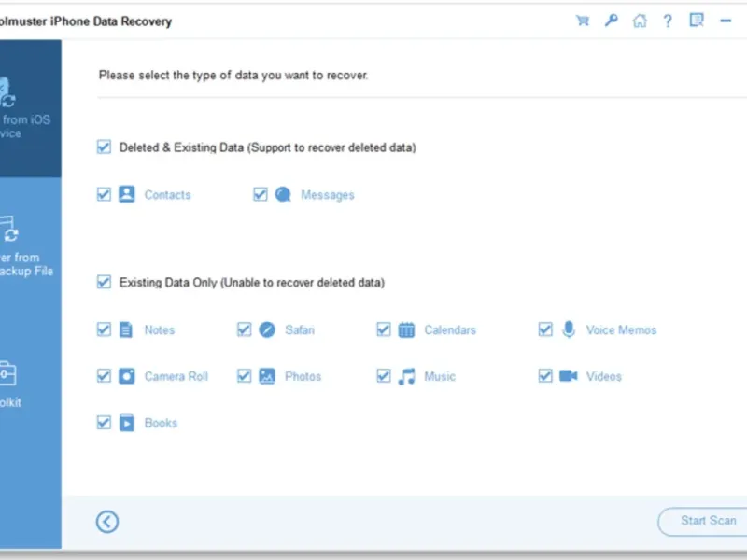This screenshot has height=560, width=747.
Task: Click the Notes label text
Action: [x=160, y=330]
